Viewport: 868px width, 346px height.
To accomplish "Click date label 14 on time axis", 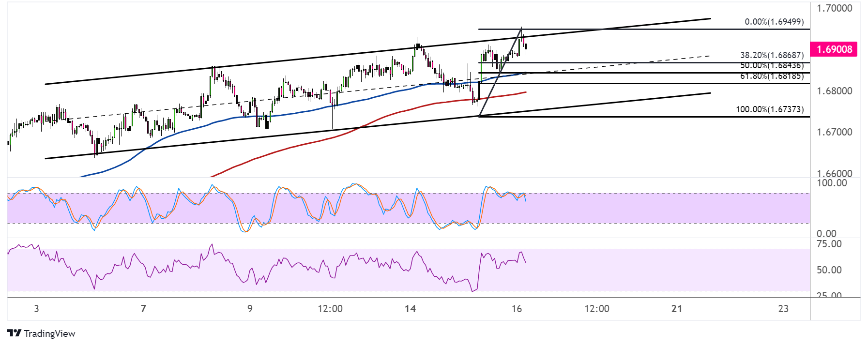I will pyautogui.click(x=410, y=309).
